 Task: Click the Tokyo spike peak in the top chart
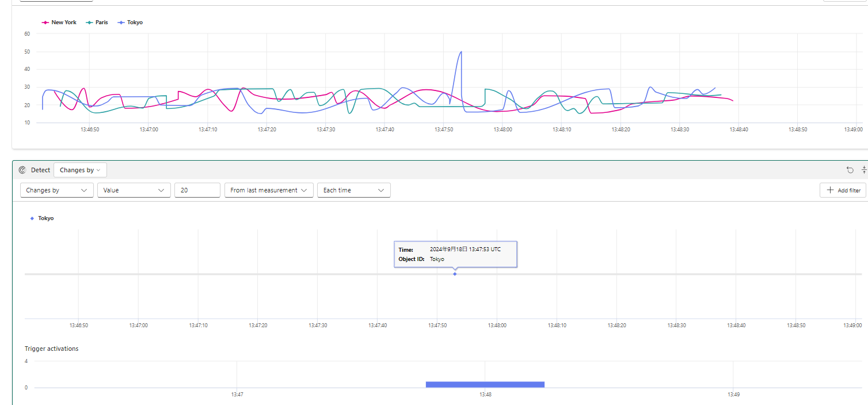[461, 52]
